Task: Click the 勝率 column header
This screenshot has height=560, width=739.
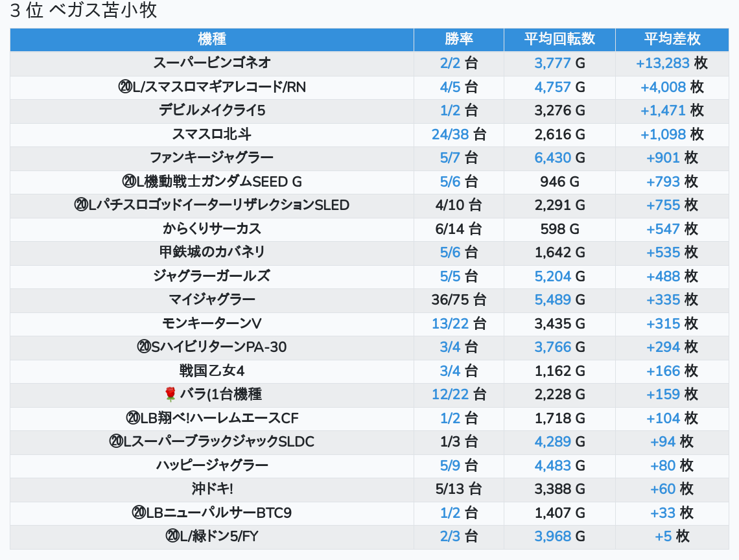Action: [x=458, y=39]
